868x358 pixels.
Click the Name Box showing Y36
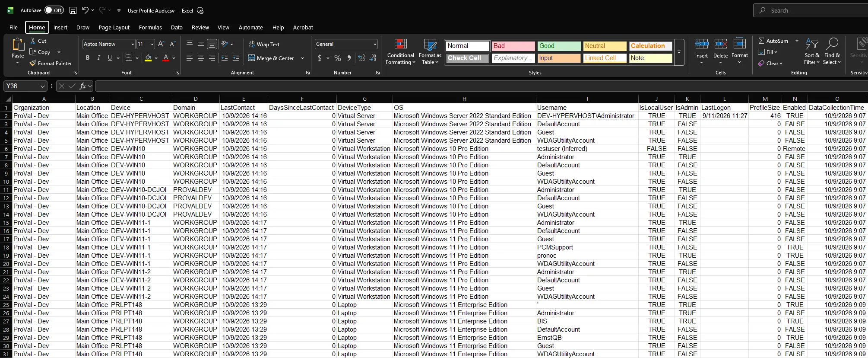point(25,86)
